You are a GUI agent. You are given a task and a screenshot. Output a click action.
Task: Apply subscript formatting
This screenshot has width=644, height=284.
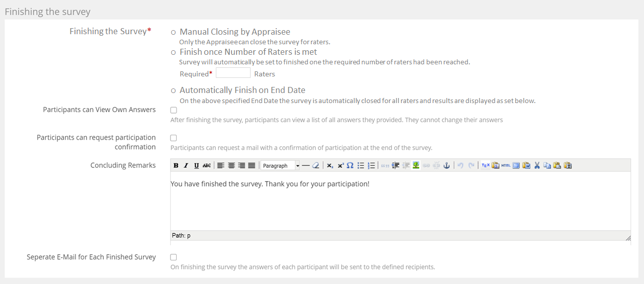point(330,165)
